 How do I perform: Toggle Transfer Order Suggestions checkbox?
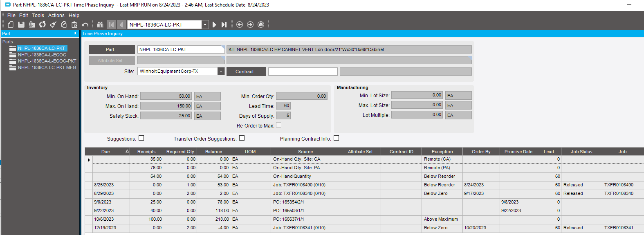click(242, 138)
